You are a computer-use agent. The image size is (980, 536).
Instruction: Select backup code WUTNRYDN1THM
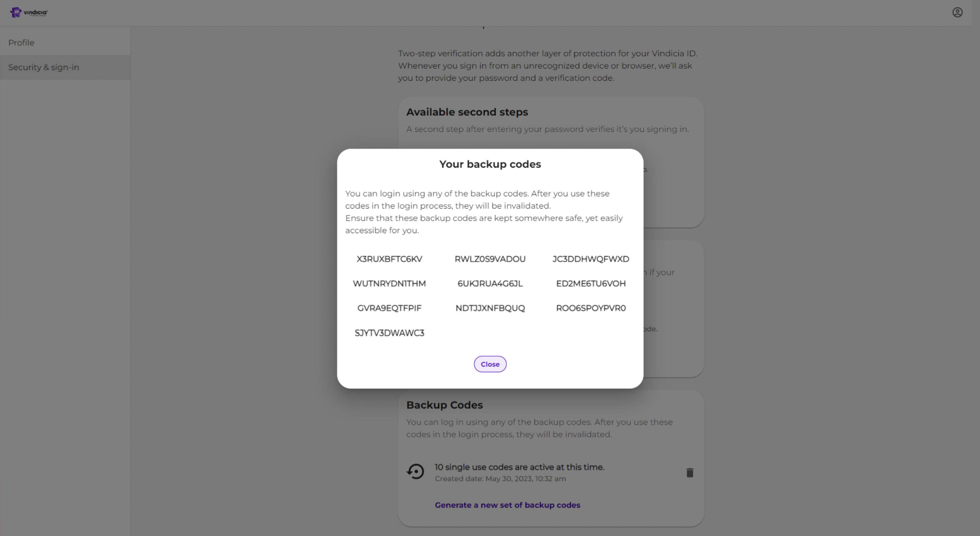(389, 284)
